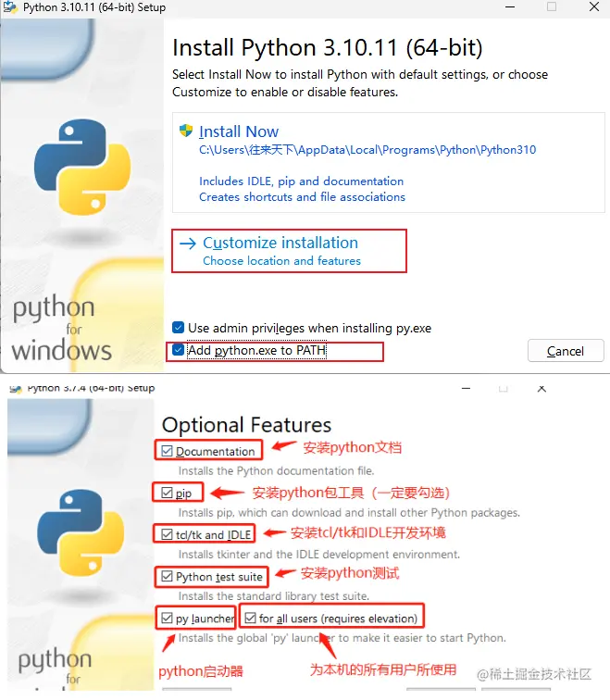Click 'Includes IDLE, pip and documentation' text
The width and height of the screenshot is (610, 700).
[301, 181]
